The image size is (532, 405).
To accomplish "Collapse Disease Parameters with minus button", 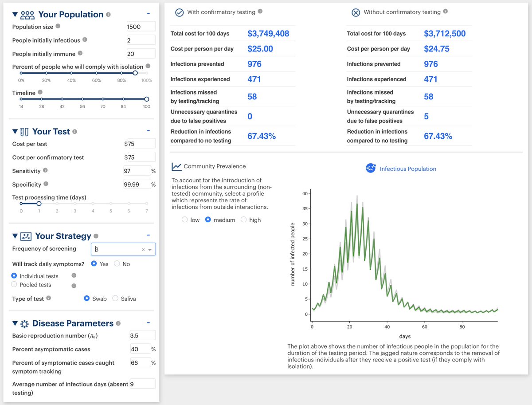I will (x=148, y=323).
